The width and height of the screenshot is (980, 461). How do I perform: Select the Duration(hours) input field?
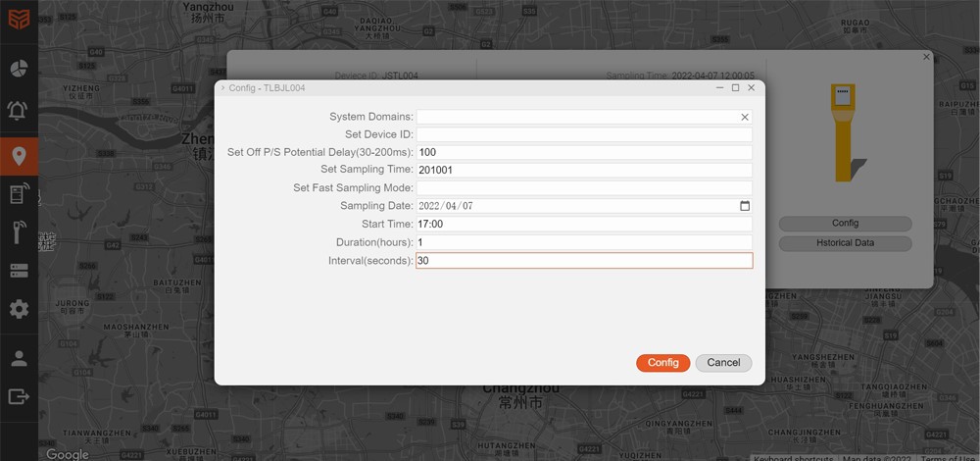tap(583, 242)
